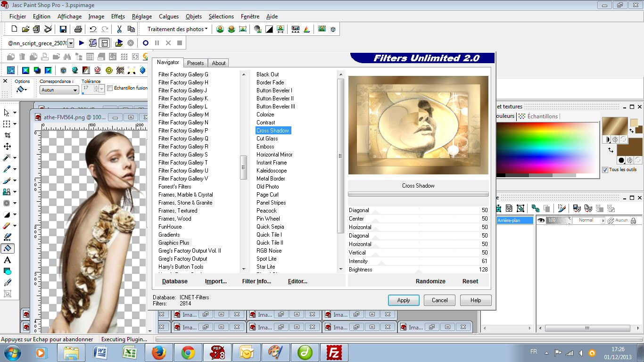Open Traitement des photos dropdown
Screen dimensions: 644x362
[x=177, y=29]
